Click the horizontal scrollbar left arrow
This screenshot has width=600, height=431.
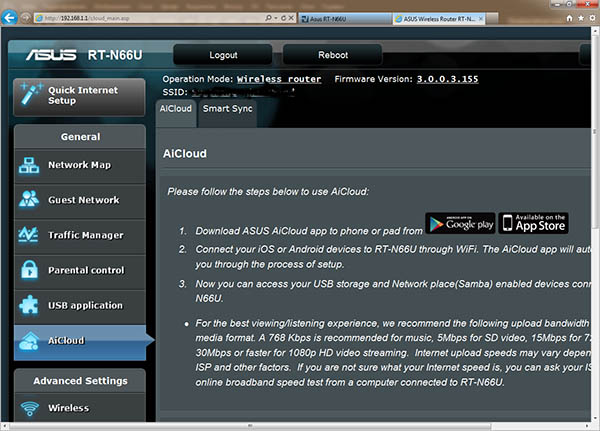(5, 426)
